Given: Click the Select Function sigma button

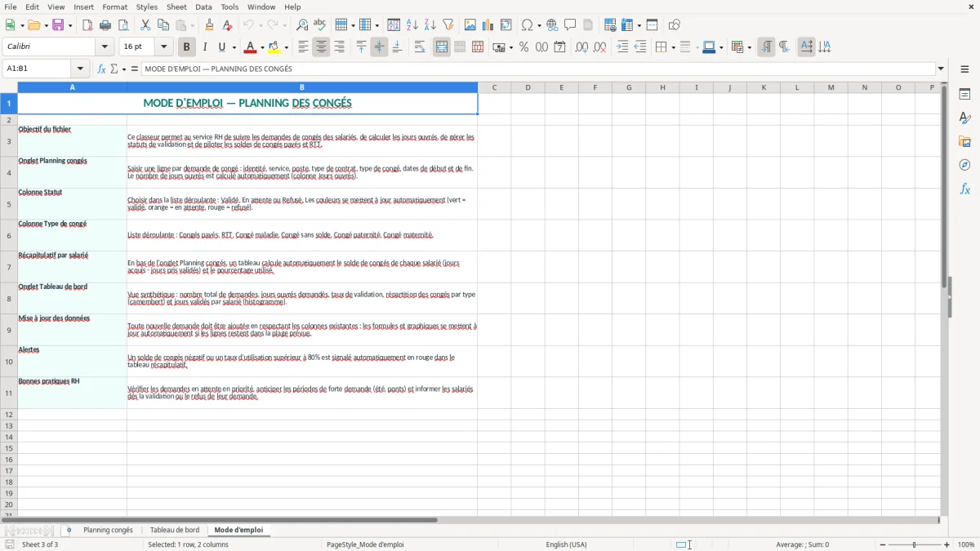Looking at the screenshot, I should [x=114, y=69].
